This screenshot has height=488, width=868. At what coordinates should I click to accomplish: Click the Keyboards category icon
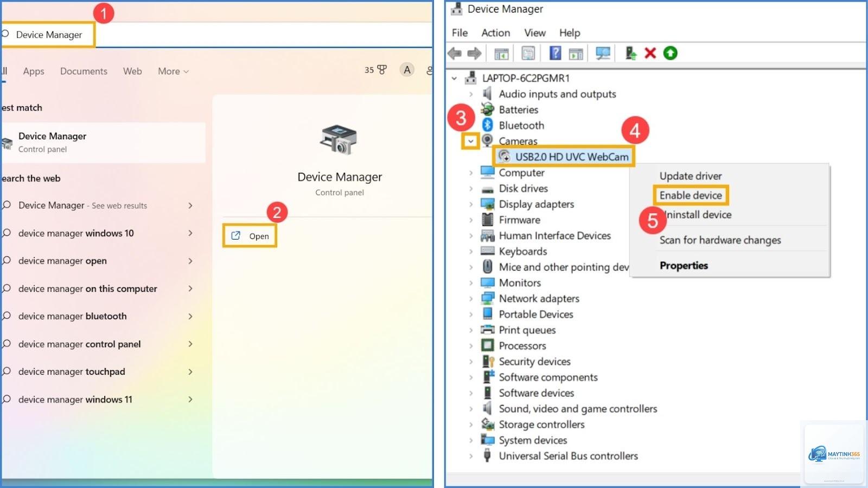[487, 251]
